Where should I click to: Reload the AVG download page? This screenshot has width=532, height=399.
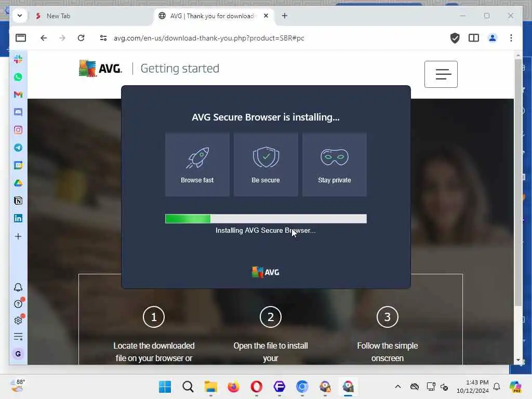(81, 37)
